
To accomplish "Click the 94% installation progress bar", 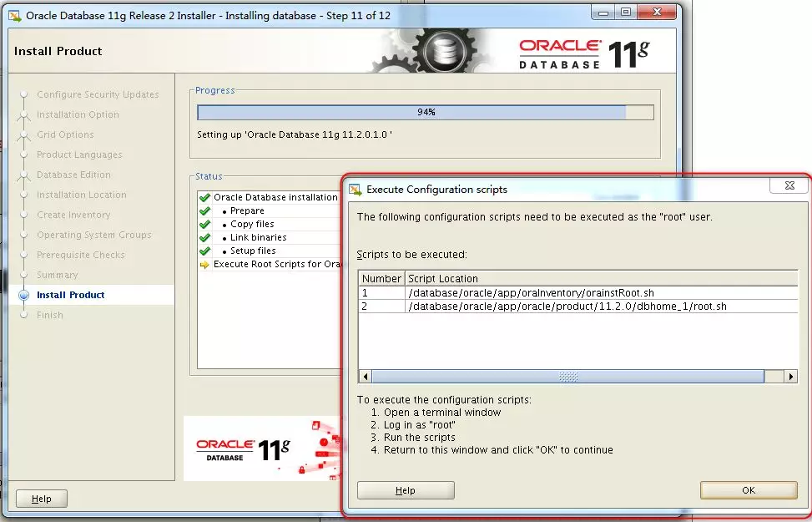I will pos(426,113).
